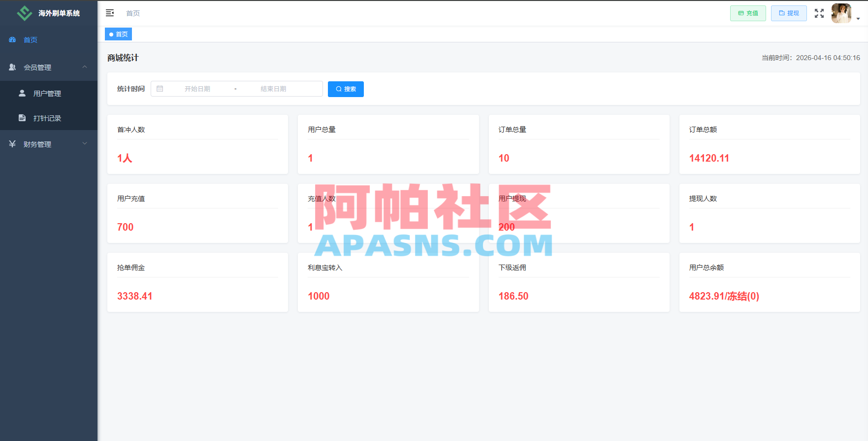868x441 pixels.
Task: Expand the 财务管理 chevron
Action: tap(85, 144)
